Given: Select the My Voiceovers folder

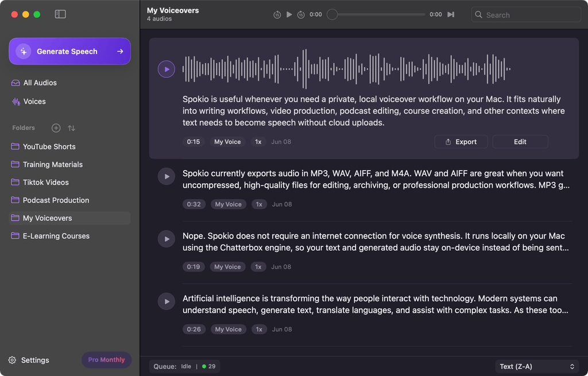Looking at the screenshot, I should pos(69,218).
